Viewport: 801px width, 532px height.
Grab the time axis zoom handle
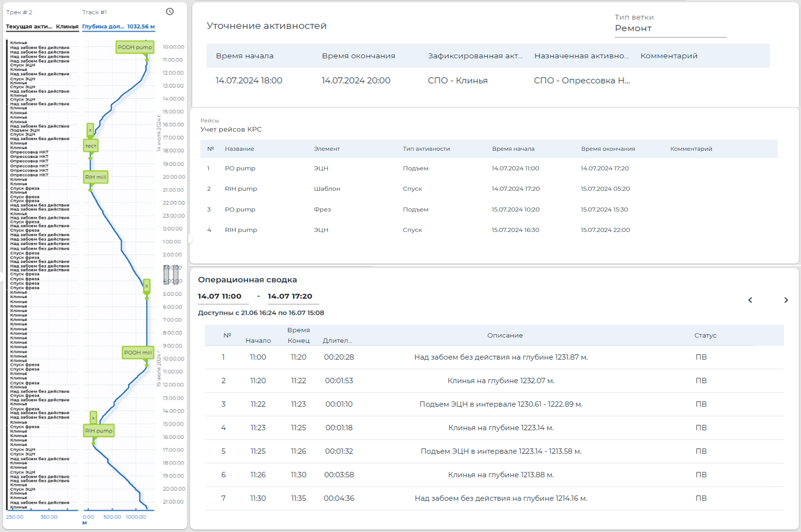pos(171,275)
